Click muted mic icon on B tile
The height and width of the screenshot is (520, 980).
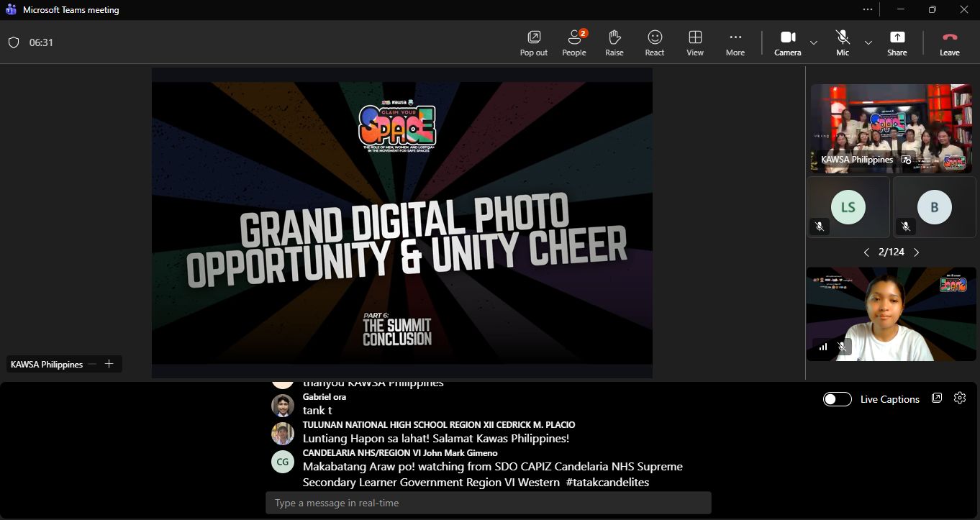(905, 227)
